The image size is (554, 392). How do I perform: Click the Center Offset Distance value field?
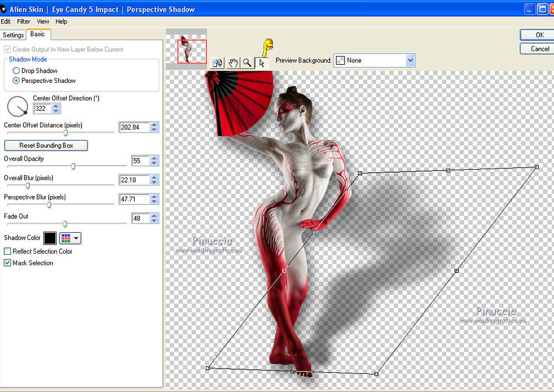[134, 127]
